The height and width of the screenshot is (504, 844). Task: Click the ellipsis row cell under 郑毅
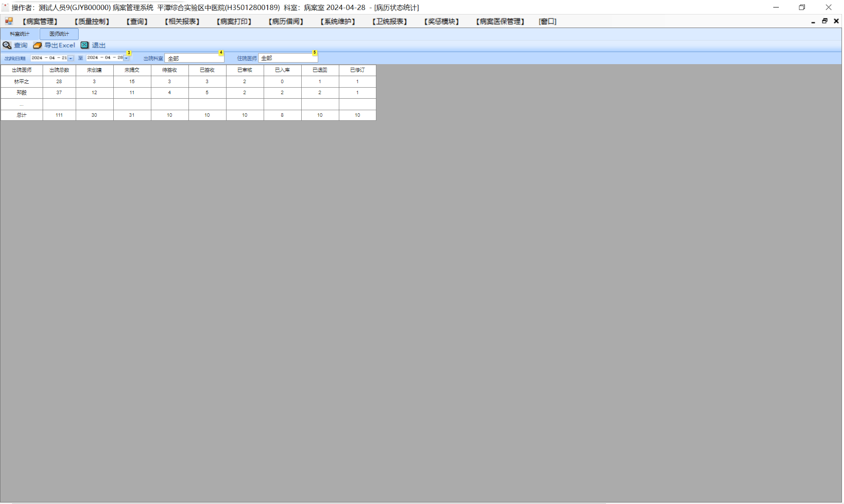coord(22,104)
